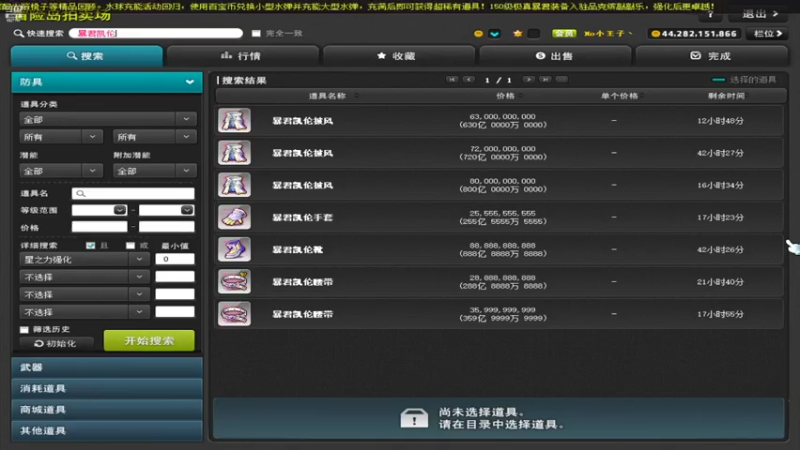Screen dimensions: 800x450
Task: Jump to the last results page
Action: click(x=545, y=80)
